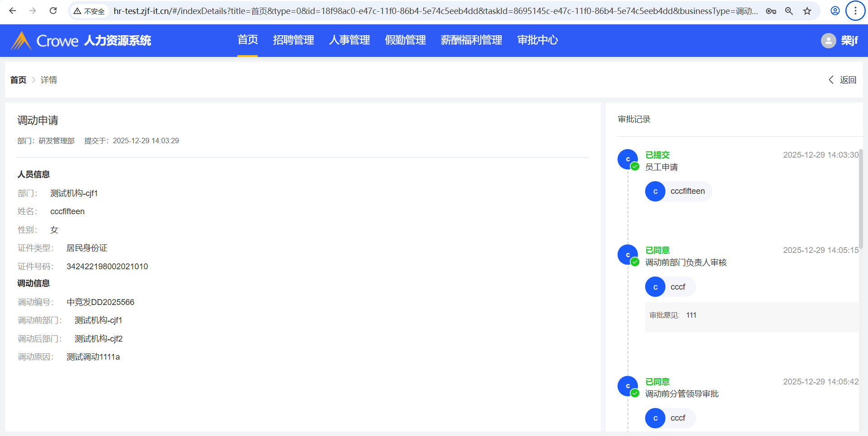Image resolution: width=868 pixels, height=436 pixels.
Task: Open the 人事管理 menu
Action: [x=349, y=40]
